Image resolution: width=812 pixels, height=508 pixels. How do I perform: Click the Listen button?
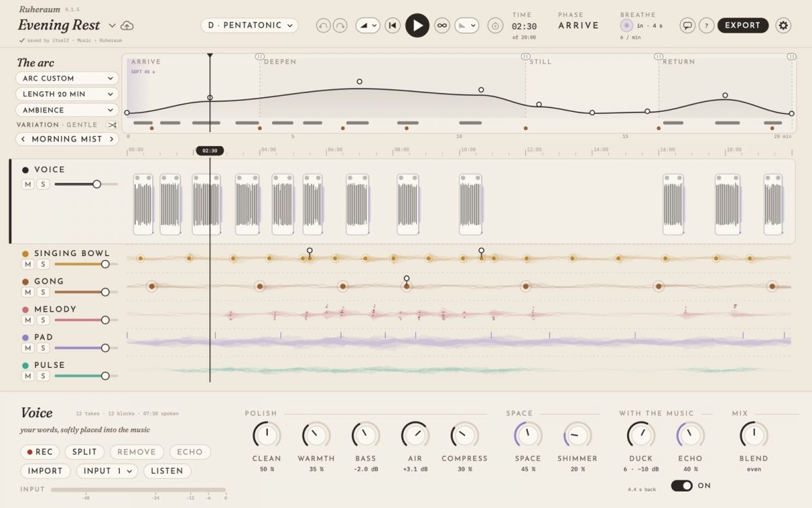point(166,471)
